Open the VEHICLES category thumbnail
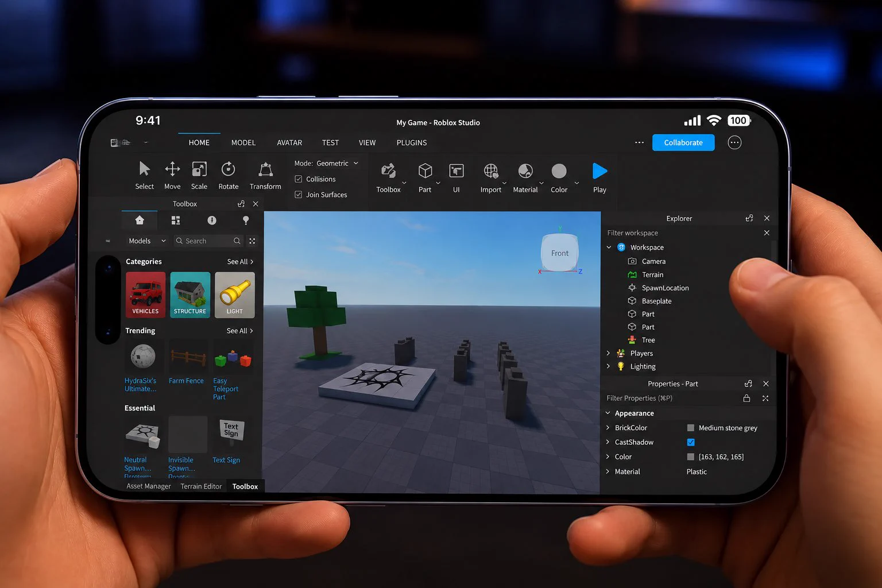The width and height of the screenshot is (882, 588). pyautogui.click(x=146, y=295)
